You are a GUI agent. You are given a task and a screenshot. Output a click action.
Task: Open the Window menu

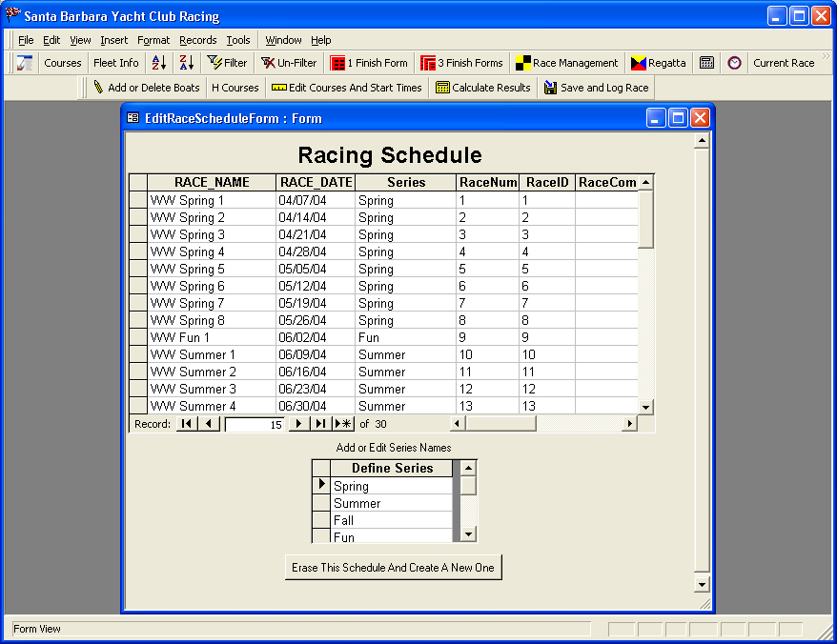(x=283, y=40)
